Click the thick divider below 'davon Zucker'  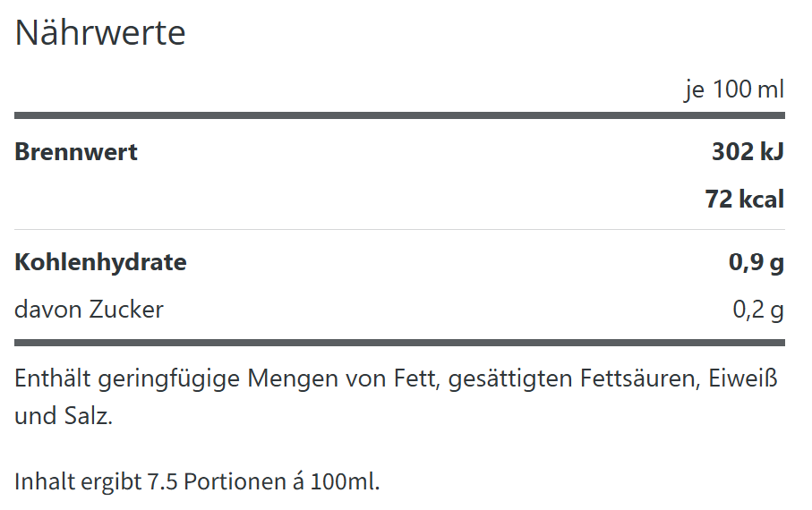point(399,343)
